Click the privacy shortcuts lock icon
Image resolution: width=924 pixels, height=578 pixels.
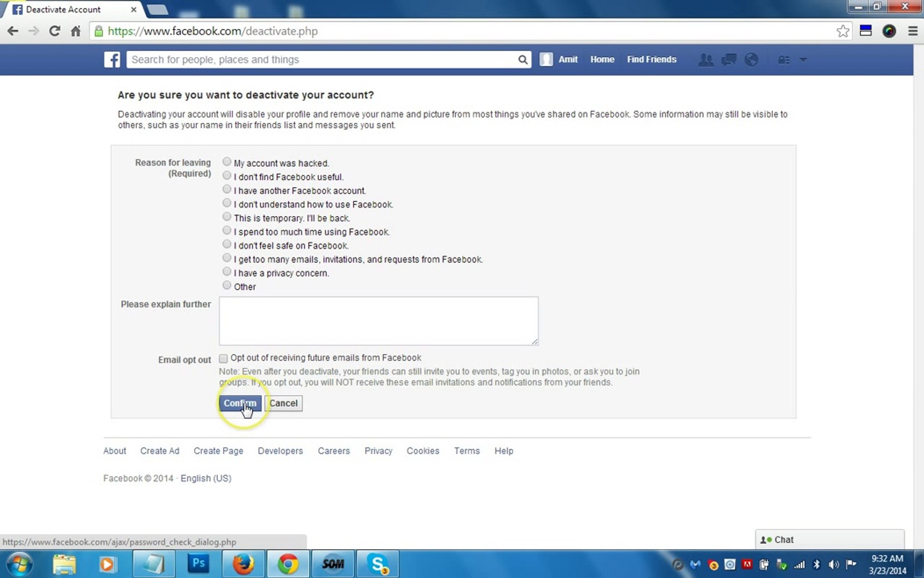784,59
